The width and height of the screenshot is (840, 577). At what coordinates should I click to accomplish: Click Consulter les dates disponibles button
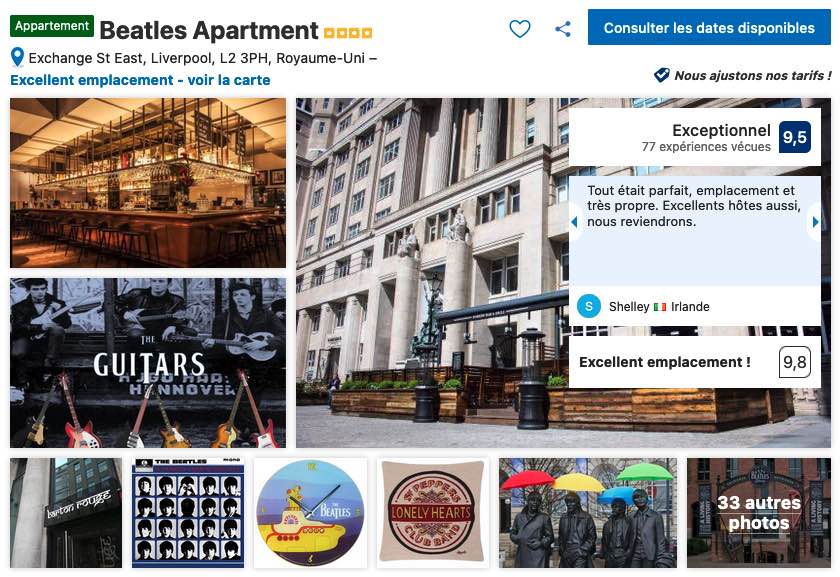[709, 27]
